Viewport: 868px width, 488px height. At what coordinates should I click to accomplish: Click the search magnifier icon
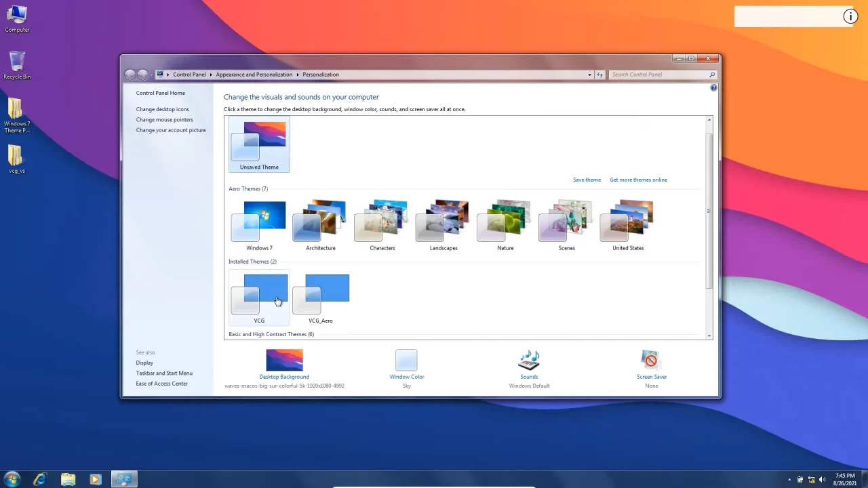tap(712, 75)
